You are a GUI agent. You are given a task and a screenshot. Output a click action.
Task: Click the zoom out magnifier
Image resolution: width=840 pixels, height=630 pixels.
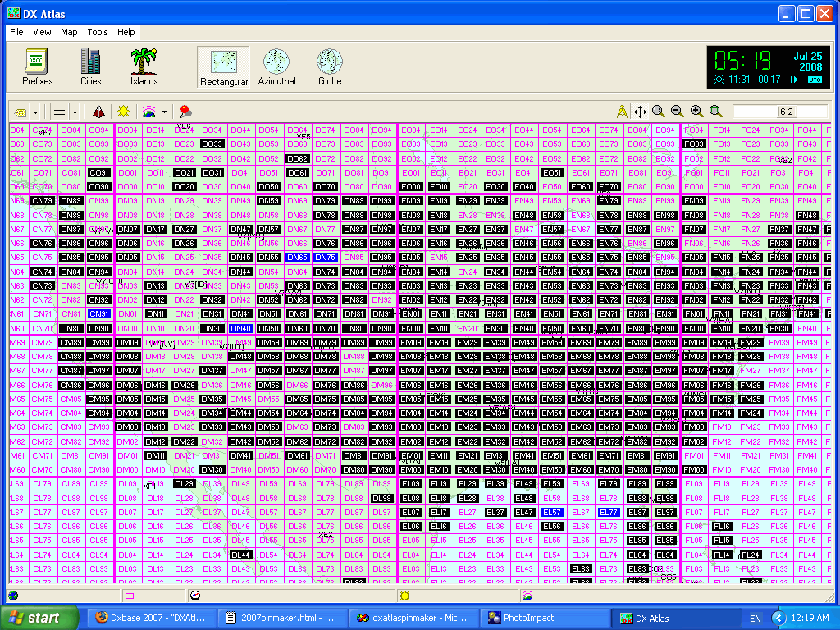coord(678,112)
